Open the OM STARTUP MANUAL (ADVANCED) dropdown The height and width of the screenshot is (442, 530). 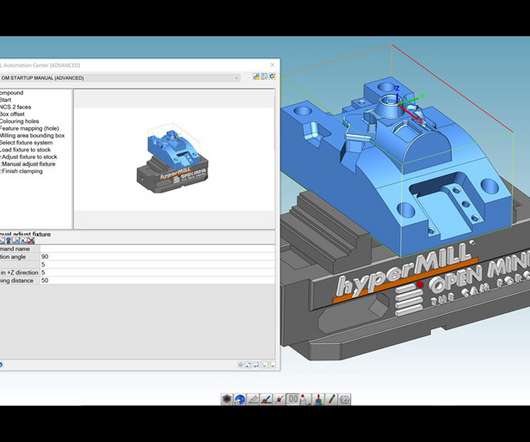coord(236,78)
